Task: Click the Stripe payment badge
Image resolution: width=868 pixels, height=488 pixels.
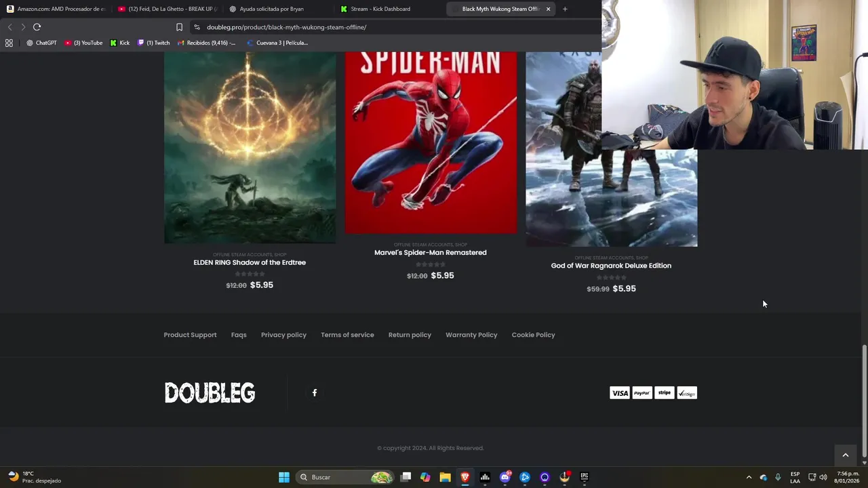Action: [x=665, y=393]
